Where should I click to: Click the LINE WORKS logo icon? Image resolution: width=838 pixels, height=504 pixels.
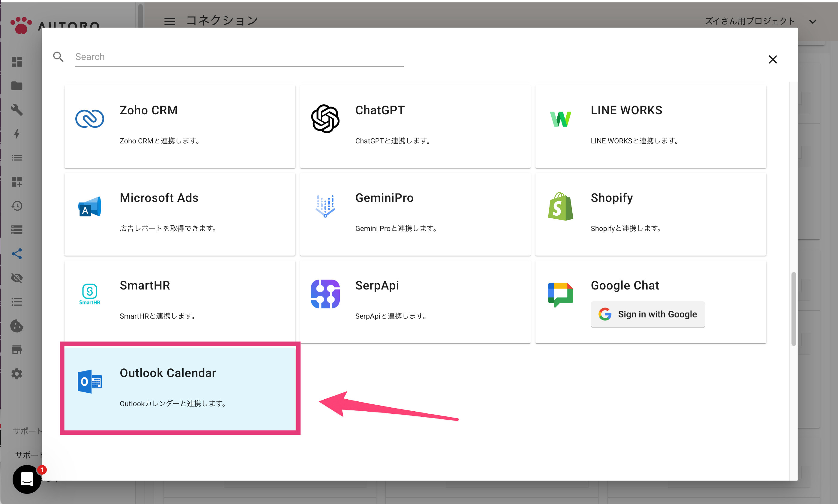560,119
